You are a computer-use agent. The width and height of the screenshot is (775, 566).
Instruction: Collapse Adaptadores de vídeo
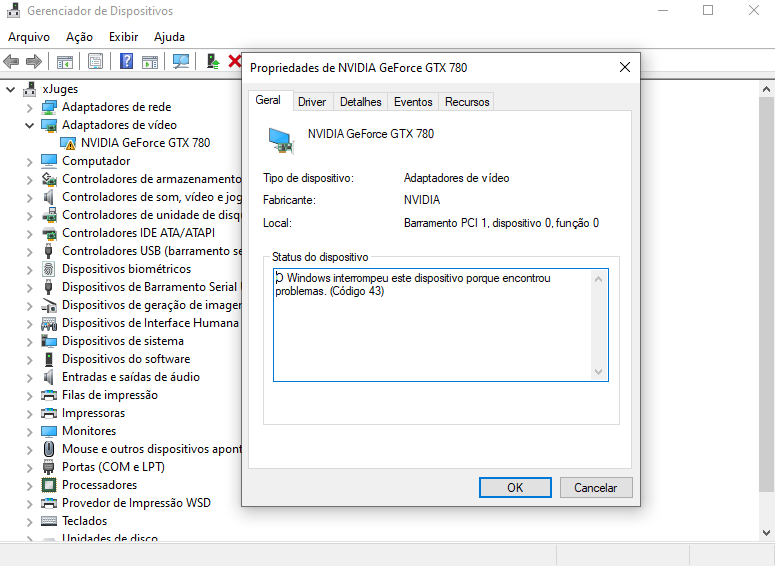point(30,126)
